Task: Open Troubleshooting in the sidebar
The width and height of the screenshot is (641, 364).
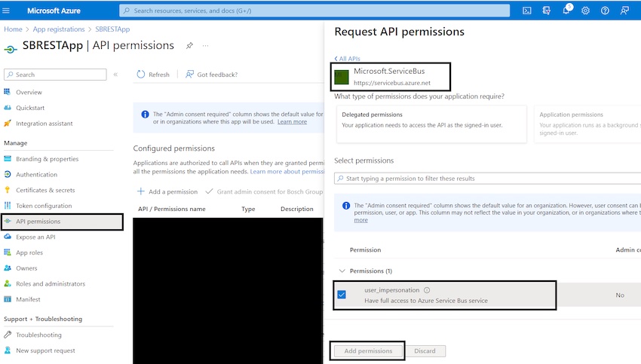Action: pos(38,335)
